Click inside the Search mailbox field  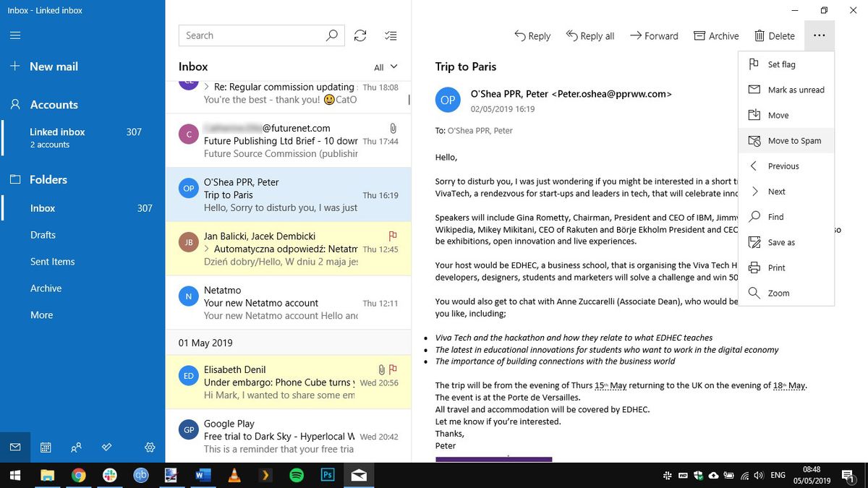pyautogui.click(x=253, y=35)
